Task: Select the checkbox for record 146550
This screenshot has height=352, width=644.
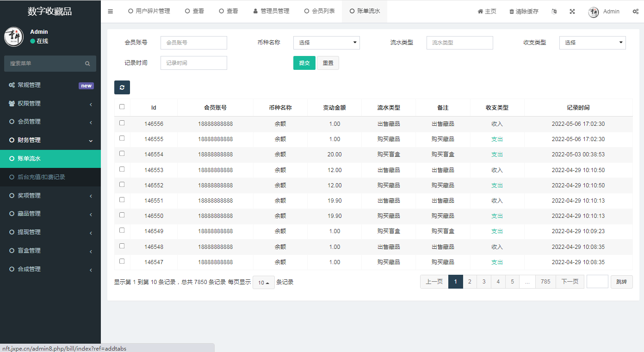Action: click(122, 215)
